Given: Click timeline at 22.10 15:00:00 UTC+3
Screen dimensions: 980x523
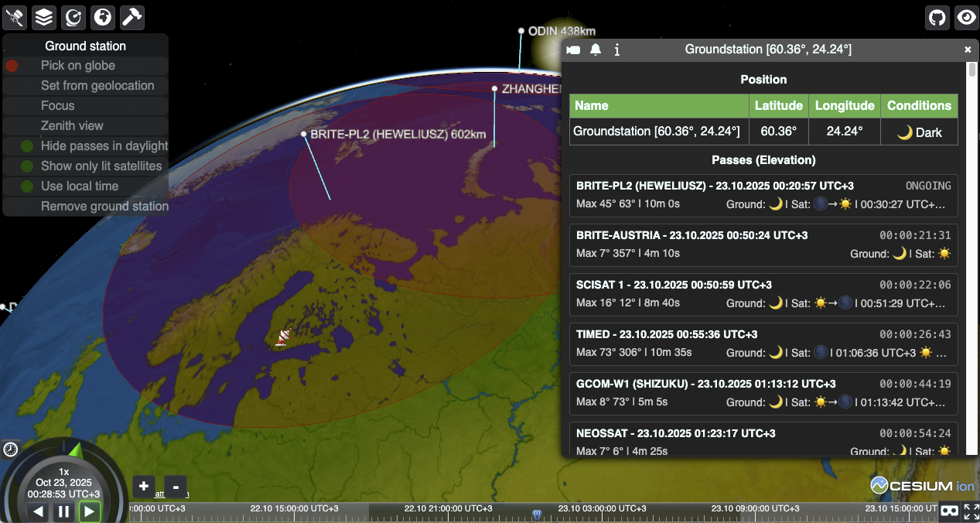Looking at the screenshot, I should (294, 508).
